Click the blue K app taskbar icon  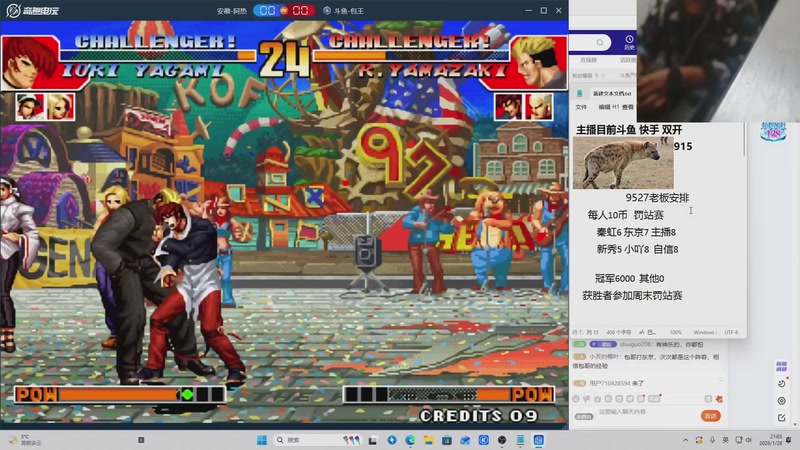point(484,440)
